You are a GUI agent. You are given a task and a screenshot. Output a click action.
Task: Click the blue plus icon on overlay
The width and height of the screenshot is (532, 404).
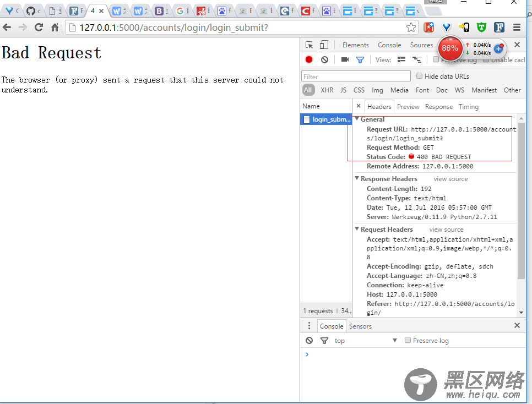(498, 48)
